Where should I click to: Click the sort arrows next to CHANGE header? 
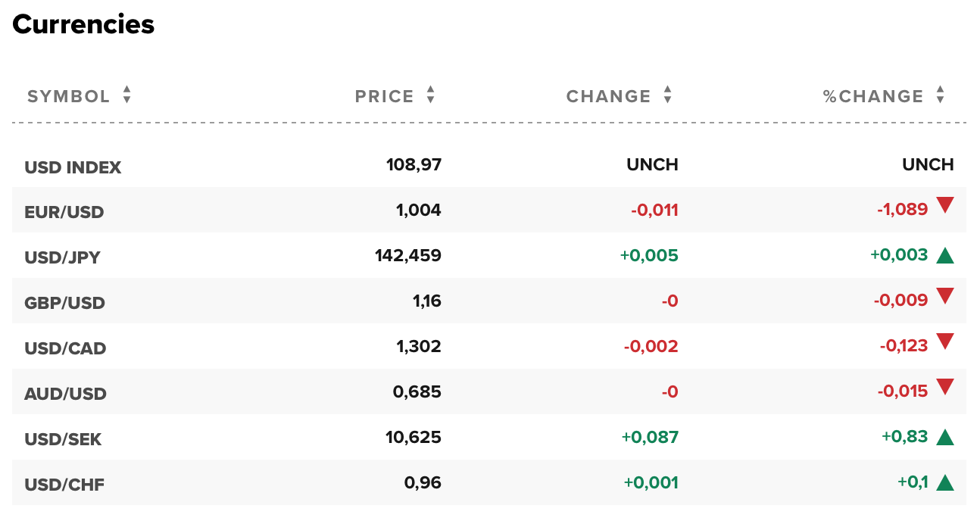667,95
